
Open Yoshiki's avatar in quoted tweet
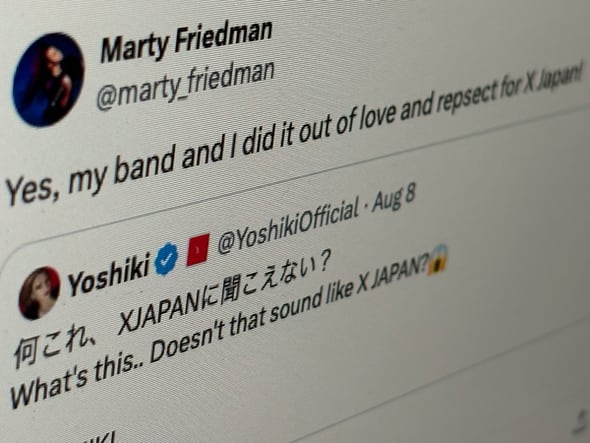40,293
